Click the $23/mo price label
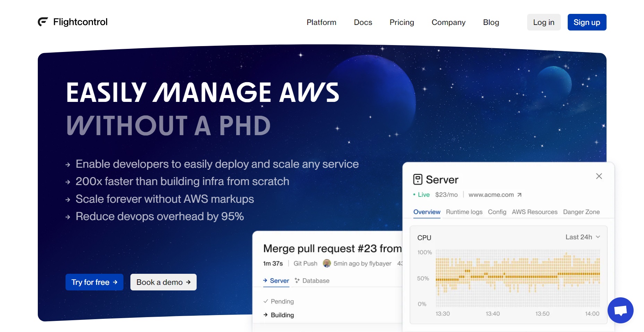Viewport: 644px width, 332px height. point(446,195)
